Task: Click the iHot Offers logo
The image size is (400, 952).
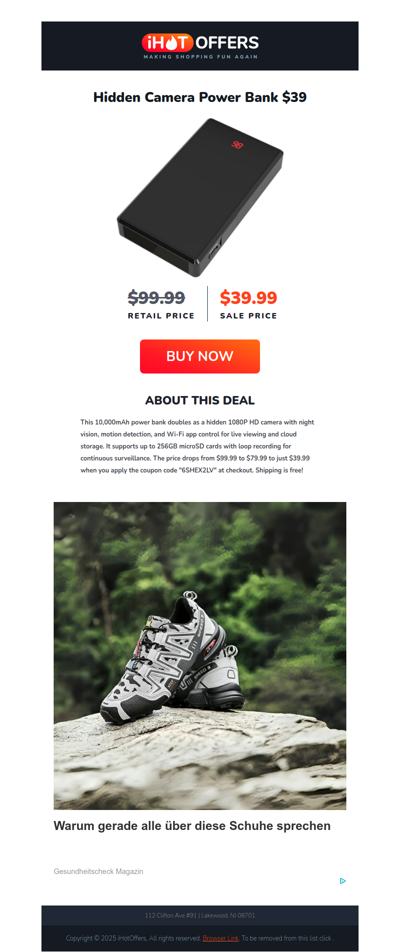Action: (200, 46)
